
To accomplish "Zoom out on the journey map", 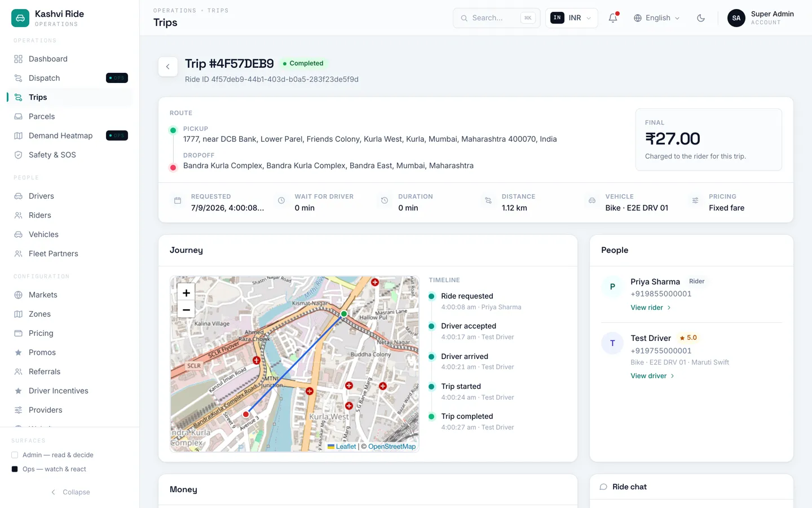I will (x=186, y=309).
